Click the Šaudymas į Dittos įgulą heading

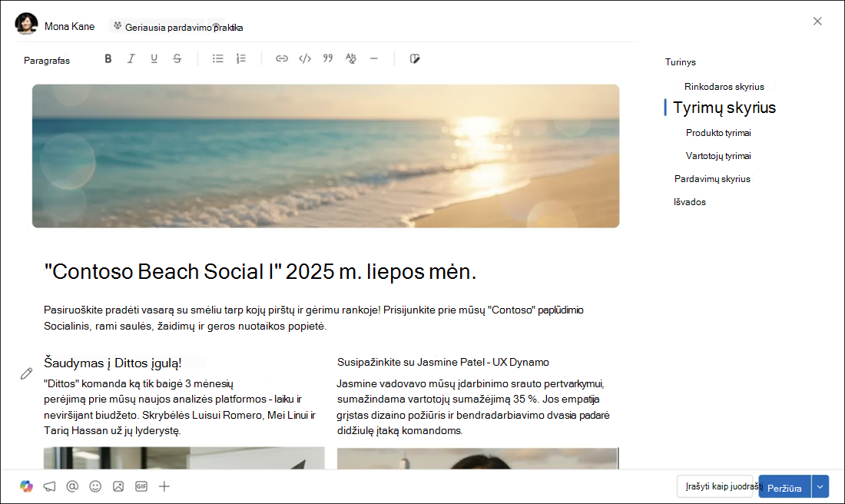coord(113,363)
